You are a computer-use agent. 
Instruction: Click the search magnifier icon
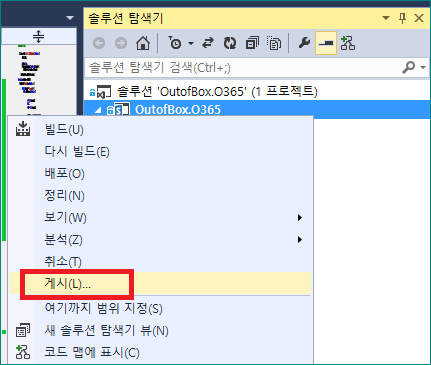coord(409,67)
